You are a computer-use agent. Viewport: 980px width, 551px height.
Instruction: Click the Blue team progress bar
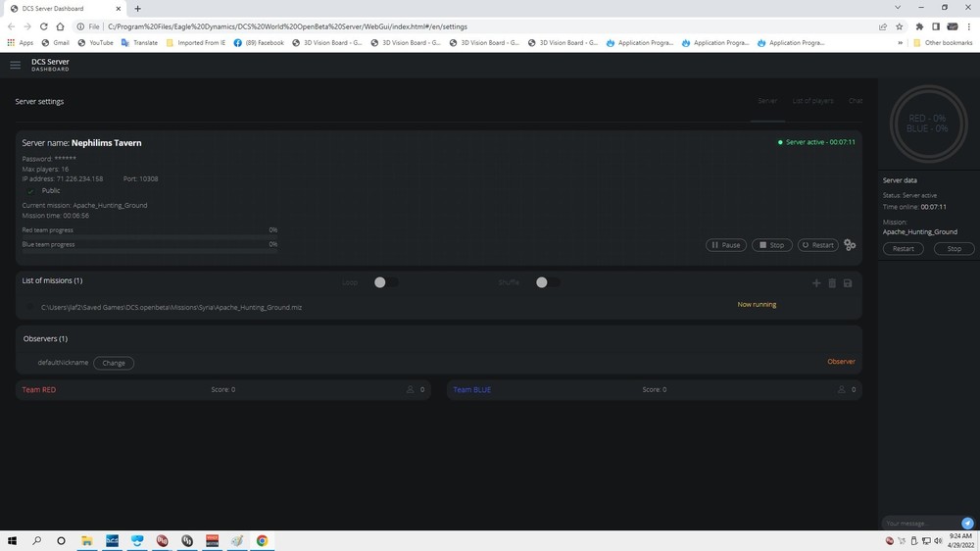tap(149, 251)
